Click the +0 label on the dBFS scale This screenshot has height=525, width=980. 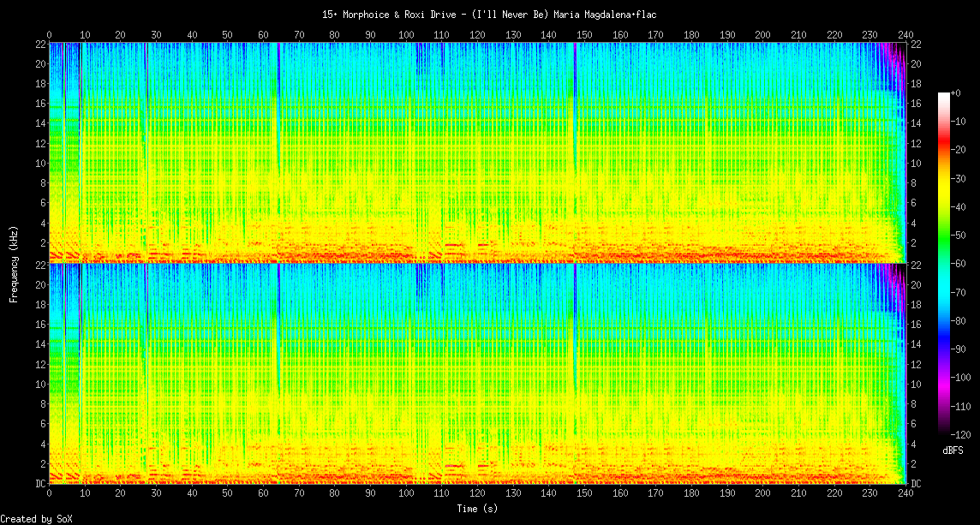click(x=957, y=92)
